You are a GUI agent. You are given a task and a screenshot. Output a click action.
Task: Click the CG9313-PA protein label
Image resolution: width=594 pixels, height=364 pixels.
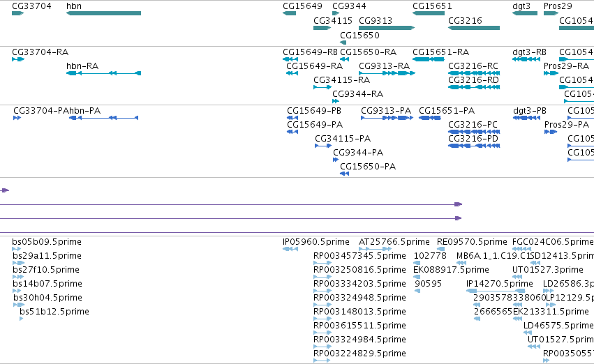point(385,110)
